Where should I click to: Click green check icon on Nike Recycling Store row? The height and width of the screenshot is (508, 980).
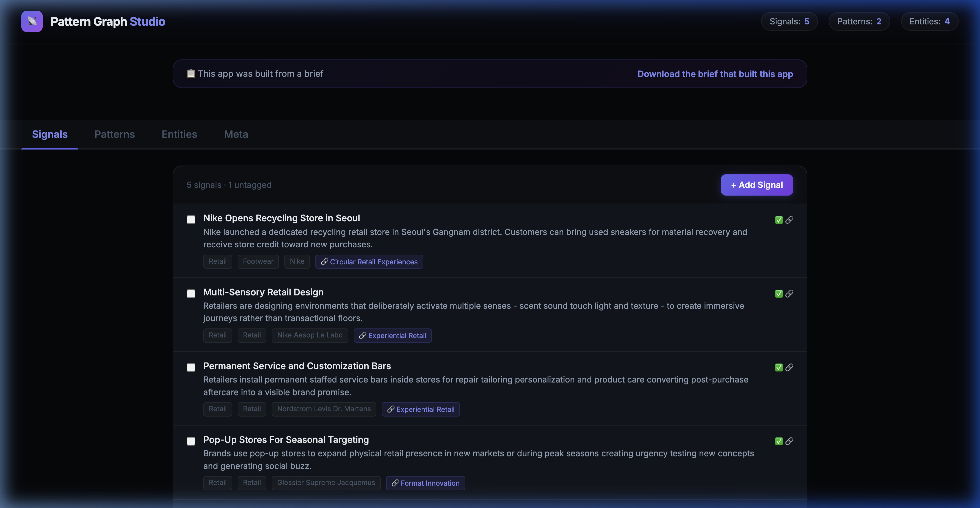[778, 220]
